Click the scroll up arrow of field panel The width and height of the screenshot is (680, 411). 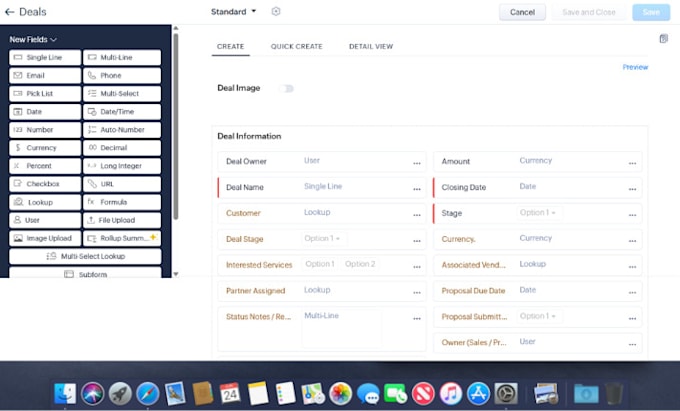coord(176,28)
